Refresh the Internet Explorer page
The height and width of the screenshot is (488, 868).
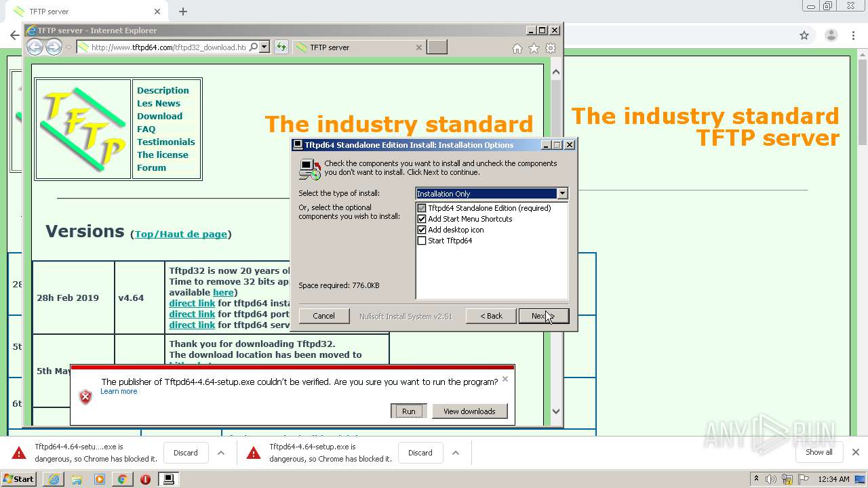point(281,47)
